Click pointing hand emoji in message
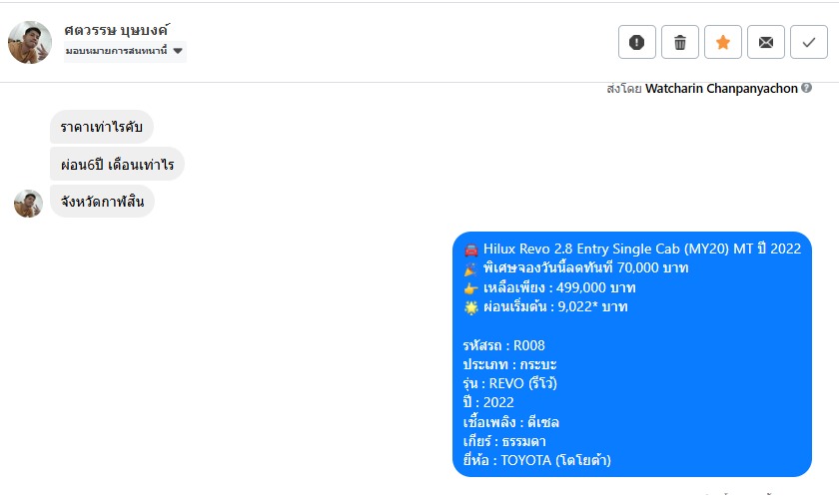The image size is (839, 504). pyautogui.click(x=470, y=288)
